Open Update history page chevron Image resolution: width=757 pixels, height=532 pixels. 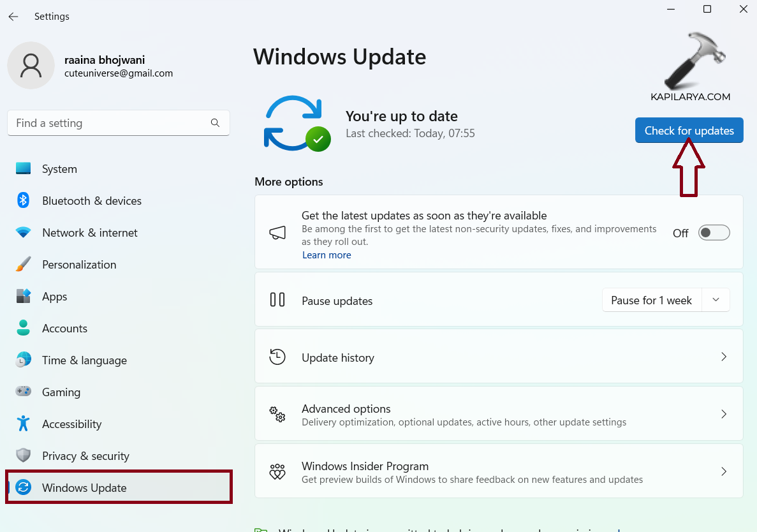tap(723, 357)
